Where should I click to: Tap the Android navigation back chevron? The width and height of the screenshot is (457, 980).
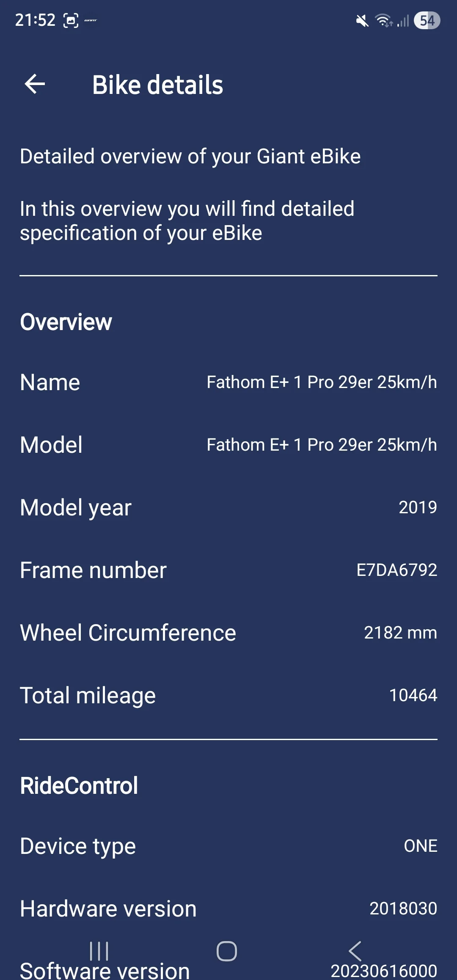[x=355, y=951]
